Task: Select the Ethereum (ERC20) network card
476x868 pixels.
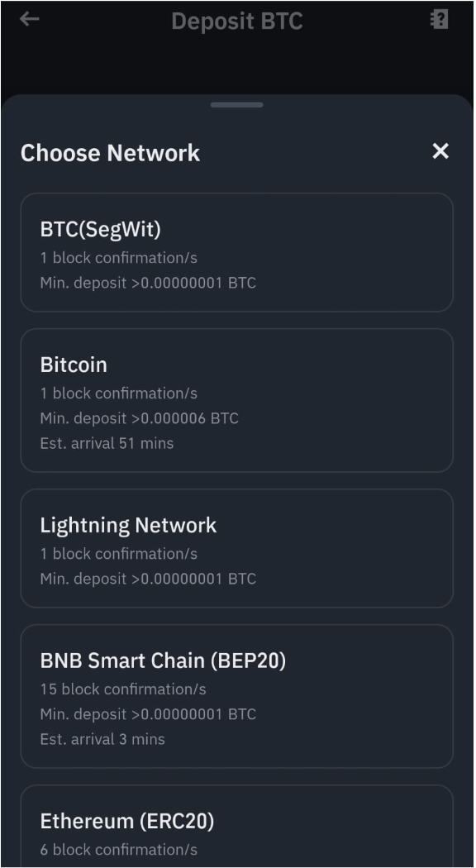Action: pos(236,827)
